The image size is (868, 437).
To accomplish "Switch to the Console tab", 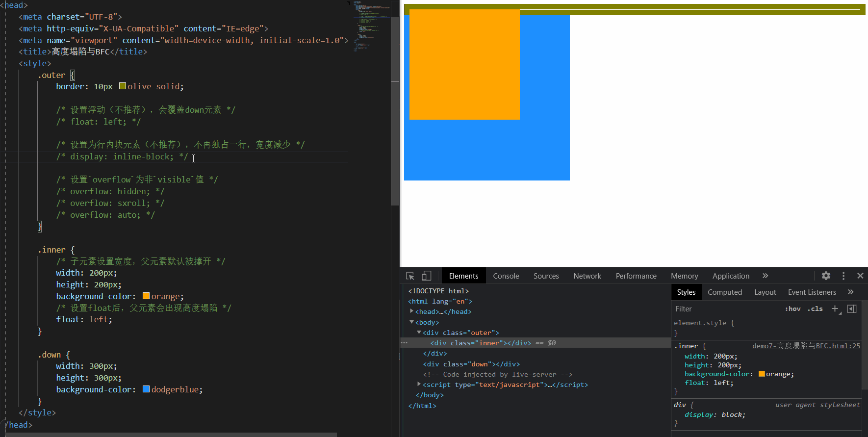I will tap(506, 276).
